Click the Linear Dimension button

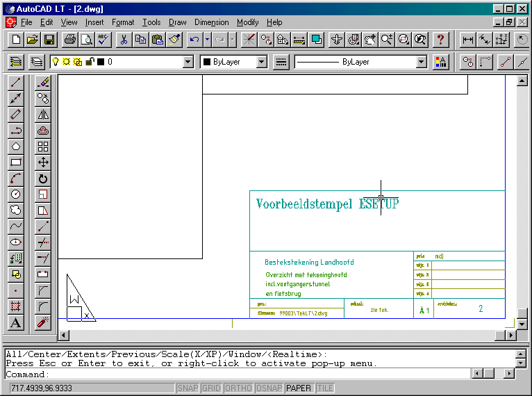467,40
